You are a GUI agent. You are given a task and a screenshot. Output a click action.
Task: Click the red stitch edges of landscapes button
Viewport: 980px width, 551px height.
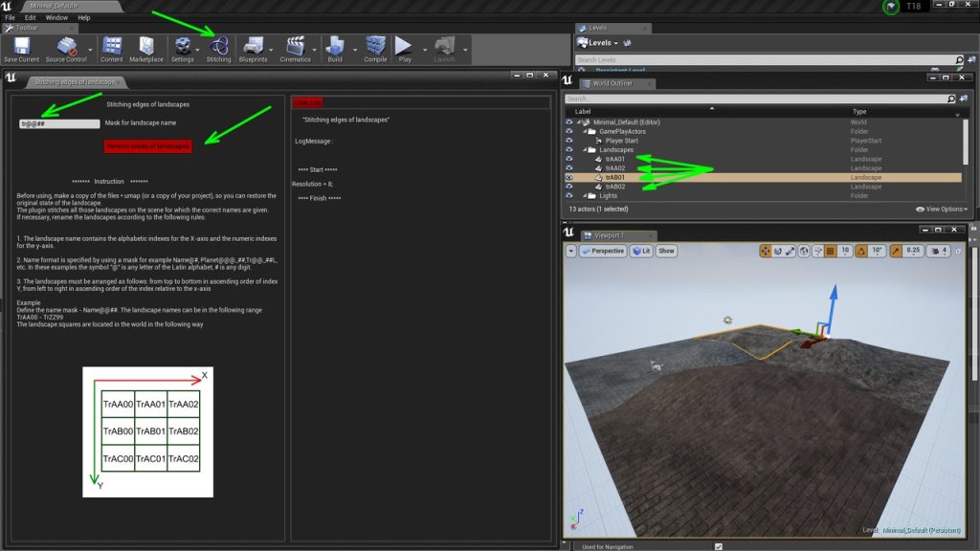148,146
